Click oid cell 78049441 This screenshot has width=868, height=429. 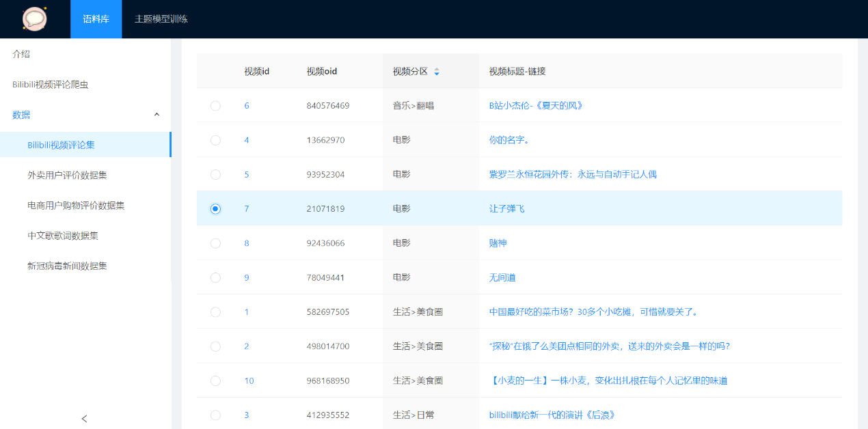(325, 277)
